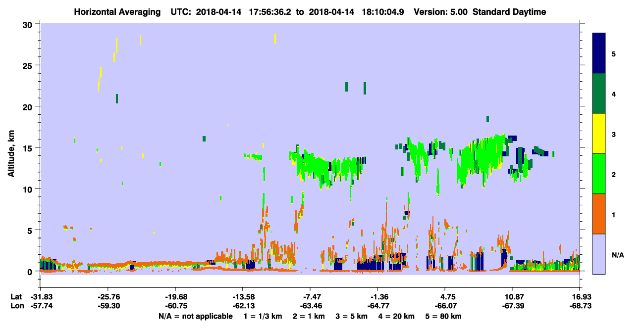Image resolution: width=644 pixels, height=330 pixels.
Task: Click 'Standard Daytime' label in header
Action: pos(509,12)
